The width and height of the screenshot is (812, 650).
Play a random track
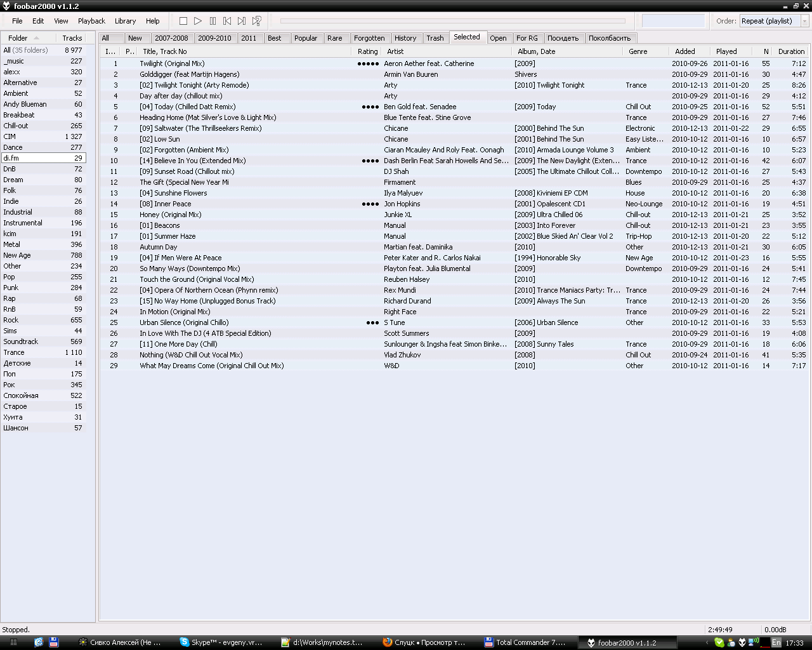[256, 21]
